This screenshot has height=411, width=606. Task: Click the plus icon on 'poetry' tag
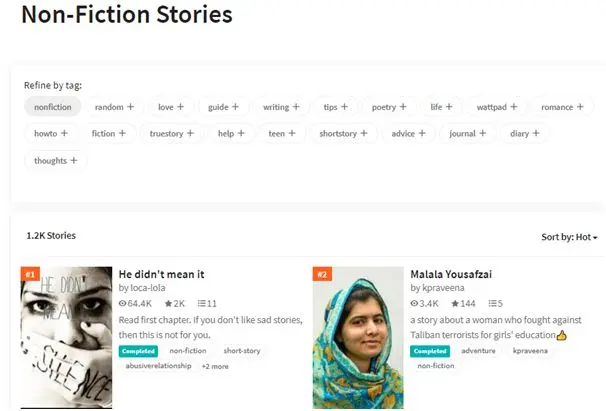coord(403,107)
